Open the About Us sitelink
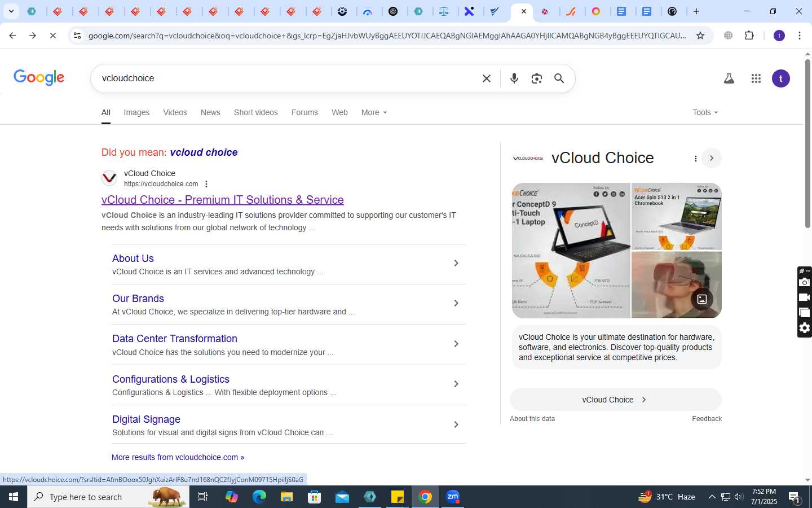Image resolution: width=812 pixels, height=508 pixels. [x=133, y=259]
